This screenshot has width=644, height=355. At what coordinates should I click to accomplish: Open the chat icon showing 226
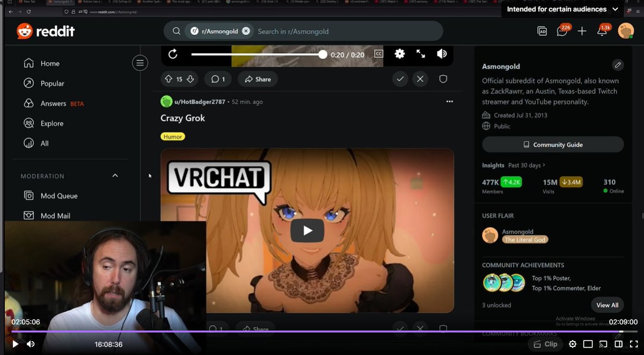pos(561,32)
